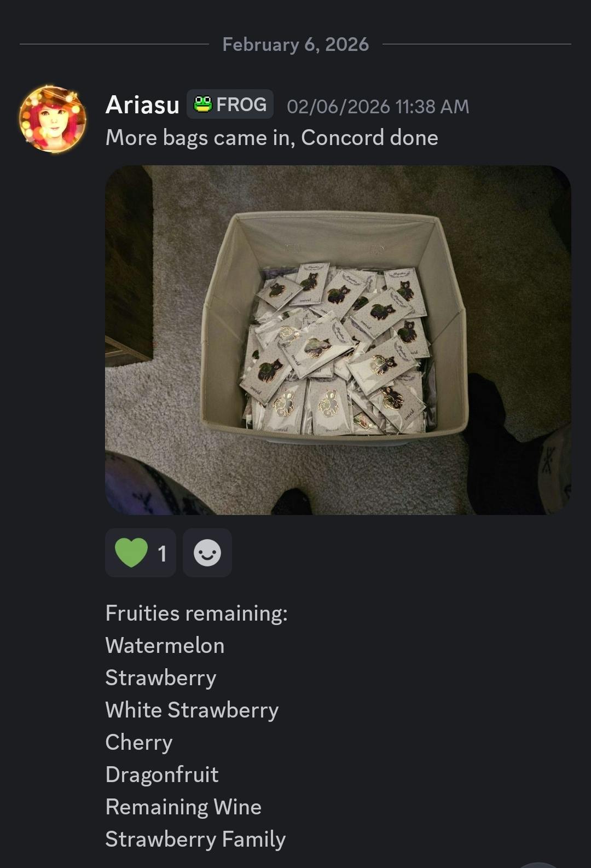Select the Watermelon line
The height and width of the screenshot is (868, 591).
(x=165, y=645)
